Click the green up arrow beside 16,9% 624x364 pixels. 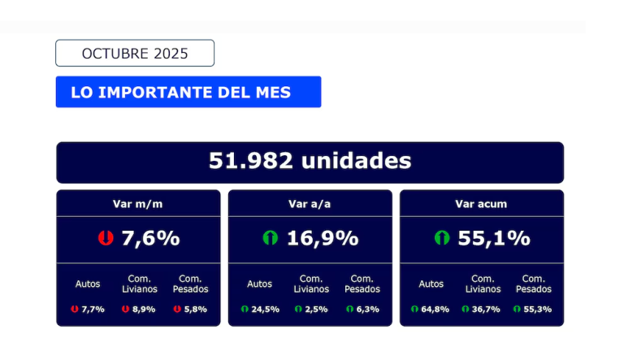click(x=271, y=239)
